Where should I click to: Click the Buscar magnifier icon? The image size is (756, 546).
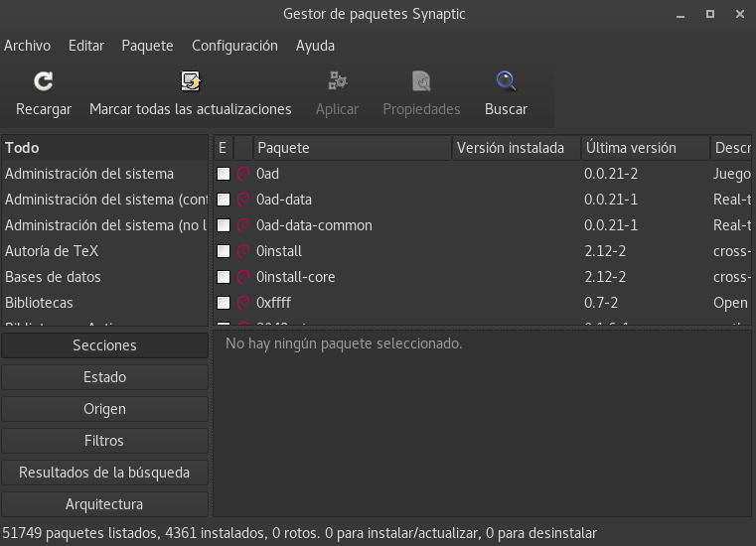(x=506, y=81)
